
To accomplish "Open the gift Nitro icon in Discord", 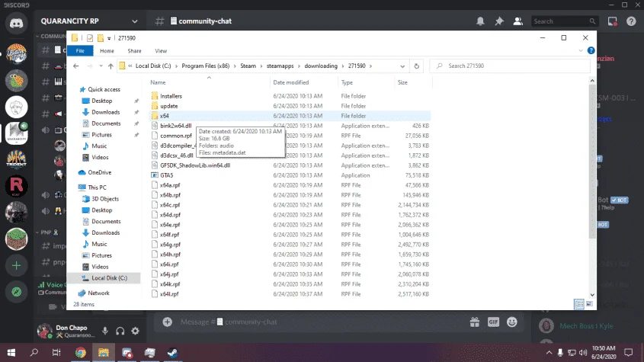I will coord(475,322).
